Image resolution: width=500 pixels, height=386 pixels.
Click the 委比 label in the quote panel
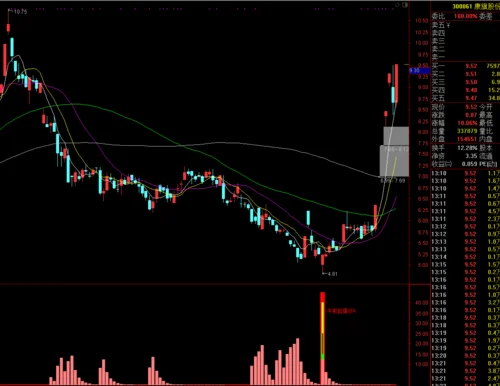tap(438, 16)
